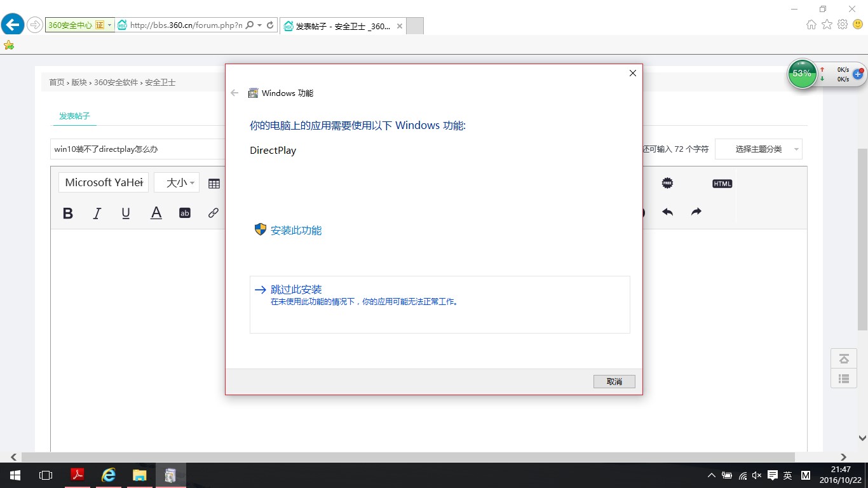Open the font color (A) tool
Viewport: 868px width, 488px height.
156,213
